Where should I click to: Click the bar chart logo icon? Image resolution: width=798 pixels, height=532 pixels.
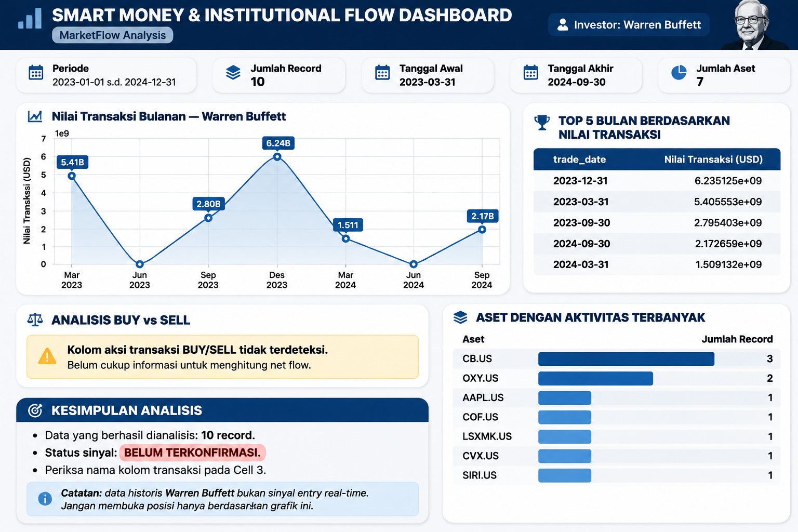(x=30, y=18)
